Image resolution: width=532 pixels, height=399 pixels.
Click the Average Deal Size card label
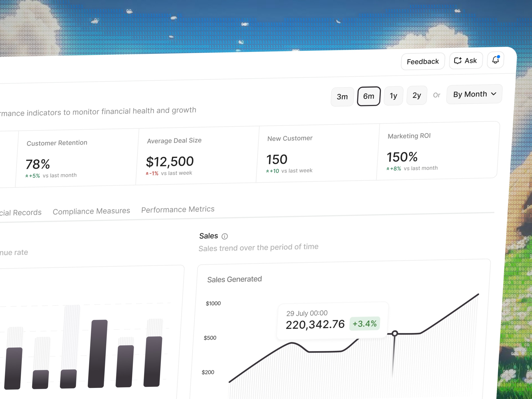[x=174, y=141]
